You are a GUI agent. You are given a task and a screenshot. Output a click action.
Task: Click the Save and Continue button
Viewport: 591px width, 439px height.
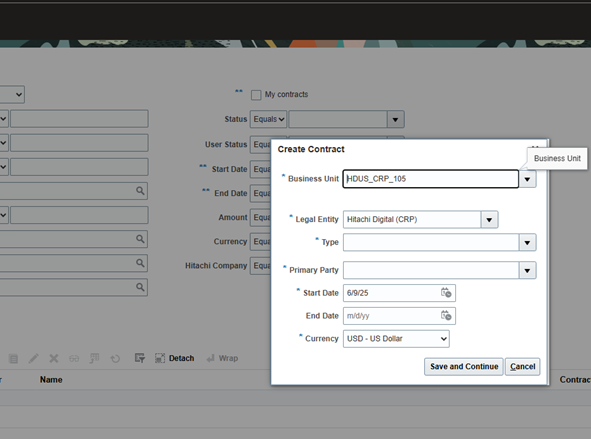pyautogui.click(x=464, y=366)
